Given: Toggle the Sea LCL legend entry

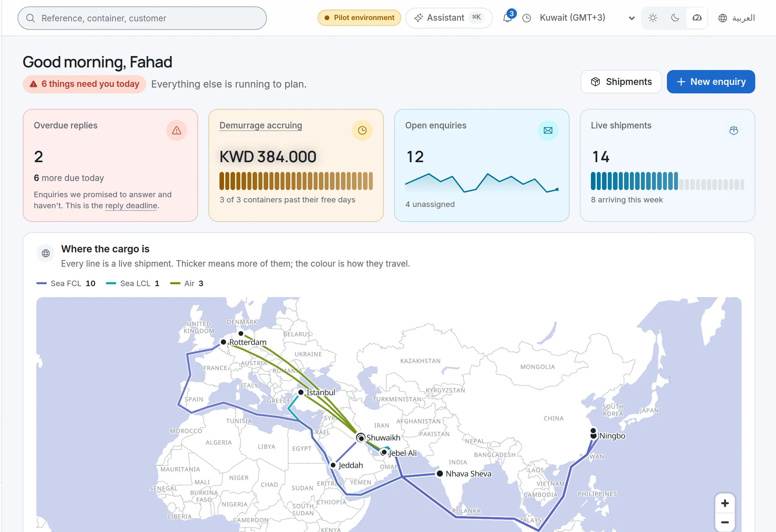Looking at the screenshot, I should click(x=133, y=283).
